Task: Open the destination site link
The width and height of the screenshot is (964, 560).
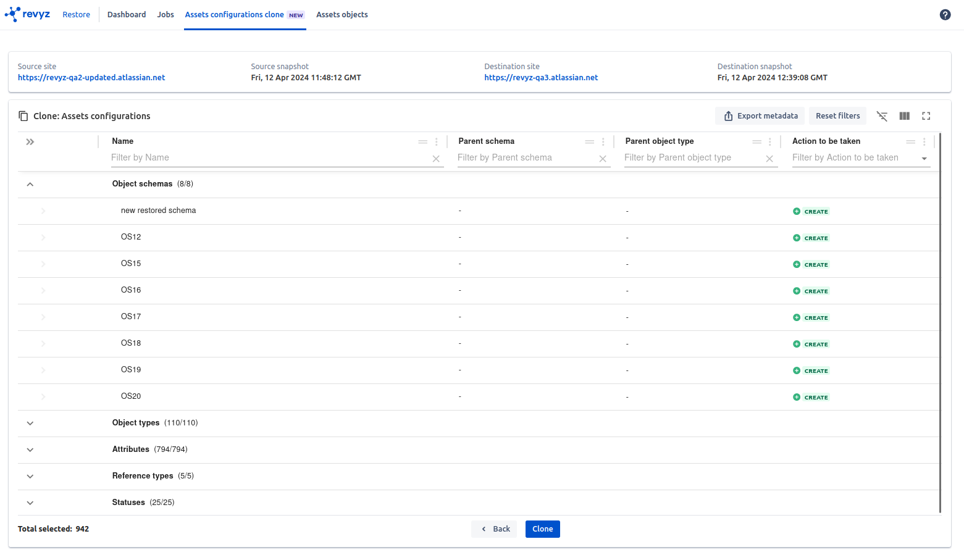Action: pyautogui.click(x=541, y=78)
